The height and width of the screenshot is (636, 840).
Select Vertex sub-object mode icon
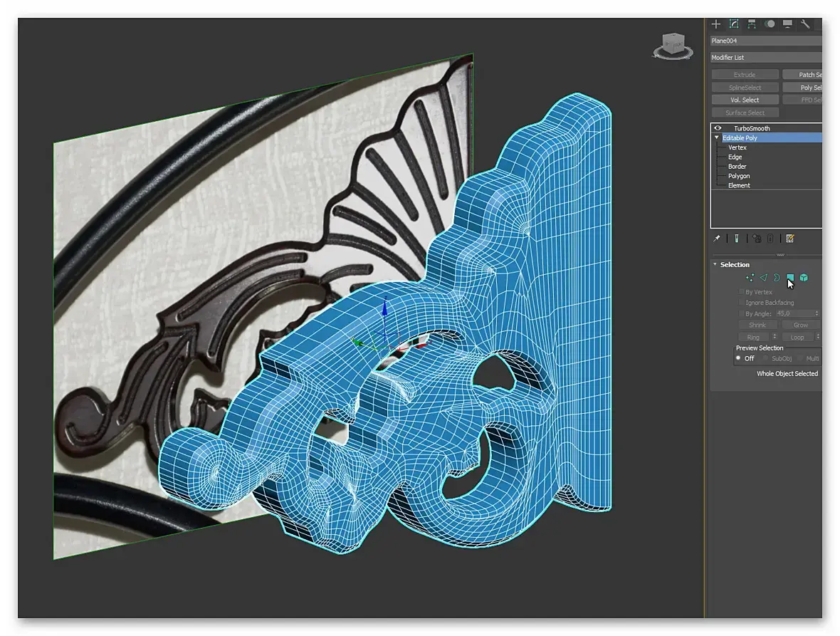coord(750,278)
